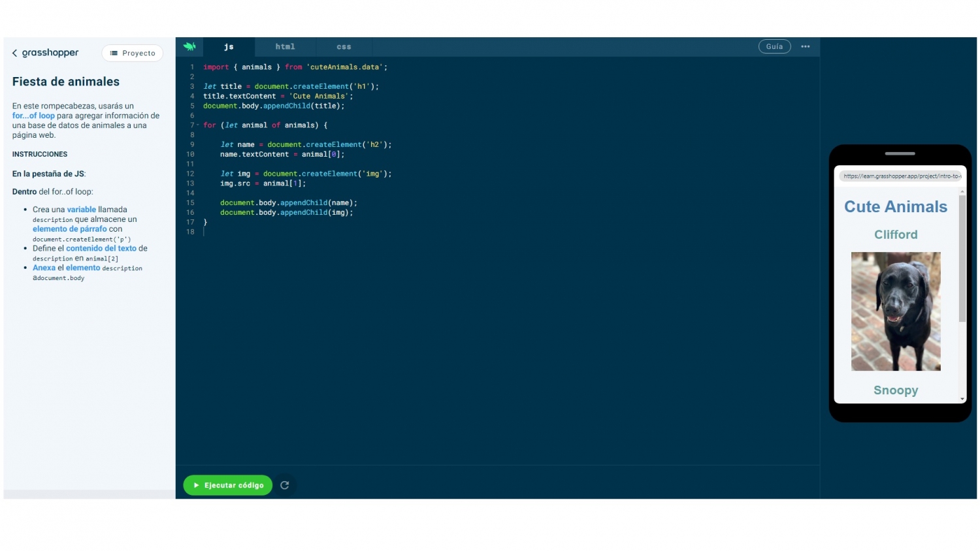The image size is (980, 551).
Task: Click the "INSTRUCCIONES" heading
Action: coord(40,154)
